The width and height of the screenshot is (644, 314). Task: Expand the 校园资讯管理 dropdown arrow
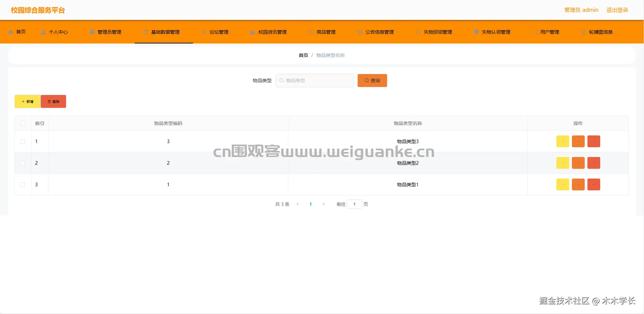291,32
